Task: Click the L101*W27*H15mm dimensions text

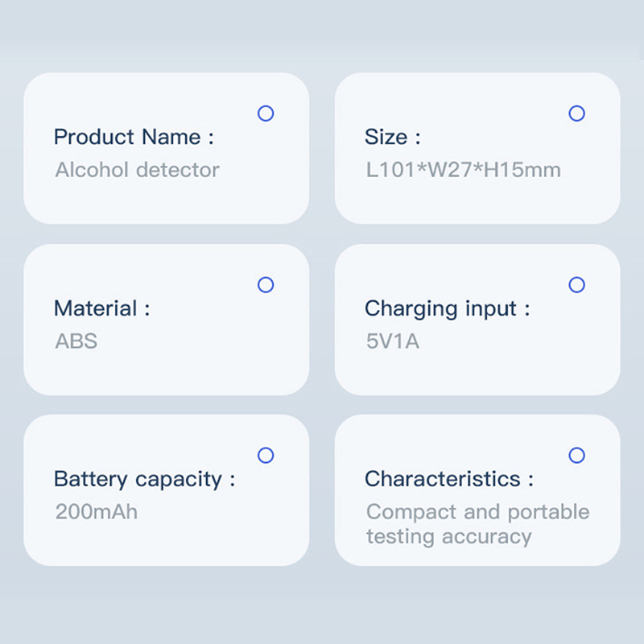Action: (463, 170)
